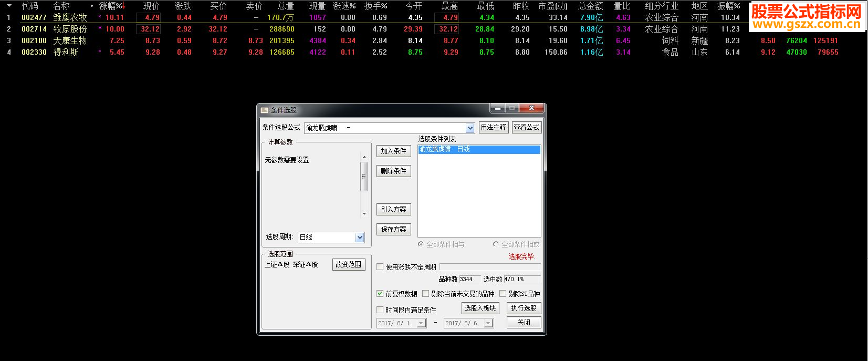This screenshot has width=868, height=361.
Task: Check the 剔除ST品种 checkbox
Action: tap(503, 294)
